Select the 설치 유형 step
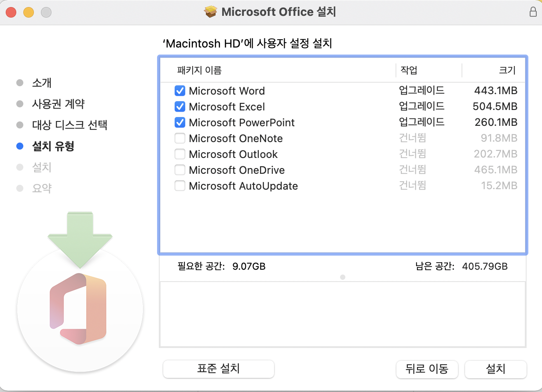542x392 pixels. point(53,146)
